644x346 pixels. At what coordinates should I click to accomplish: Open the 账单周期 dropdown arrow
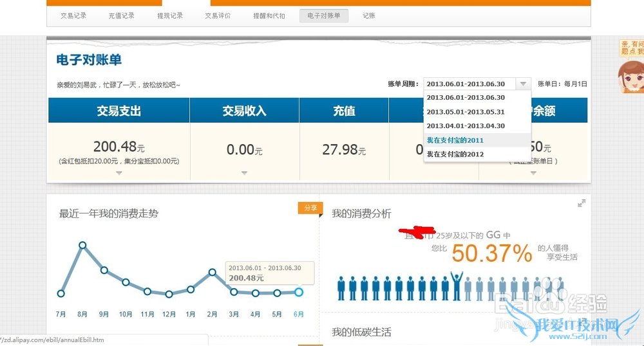523,84
